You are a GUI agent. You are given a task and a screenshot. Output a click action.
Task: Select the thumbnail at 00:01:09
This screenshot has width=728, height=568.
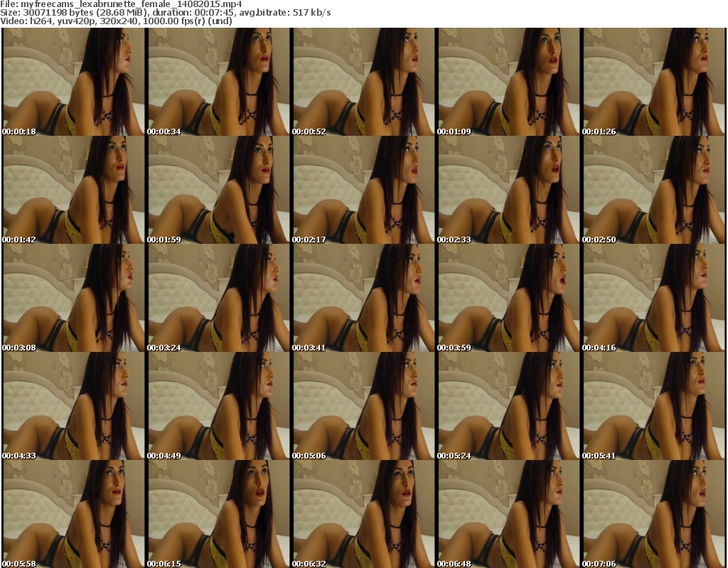tap(508, 82)
